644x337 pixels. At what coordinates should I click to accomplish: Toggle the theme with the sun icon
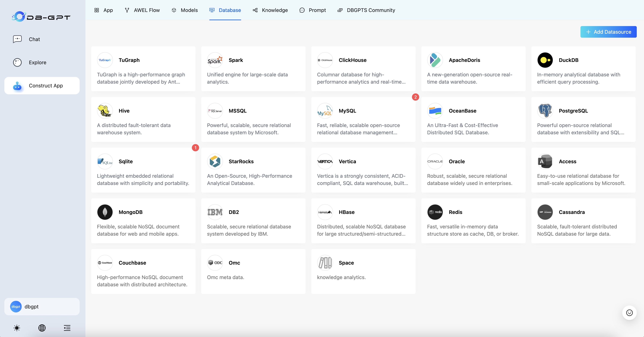[16, 328]
